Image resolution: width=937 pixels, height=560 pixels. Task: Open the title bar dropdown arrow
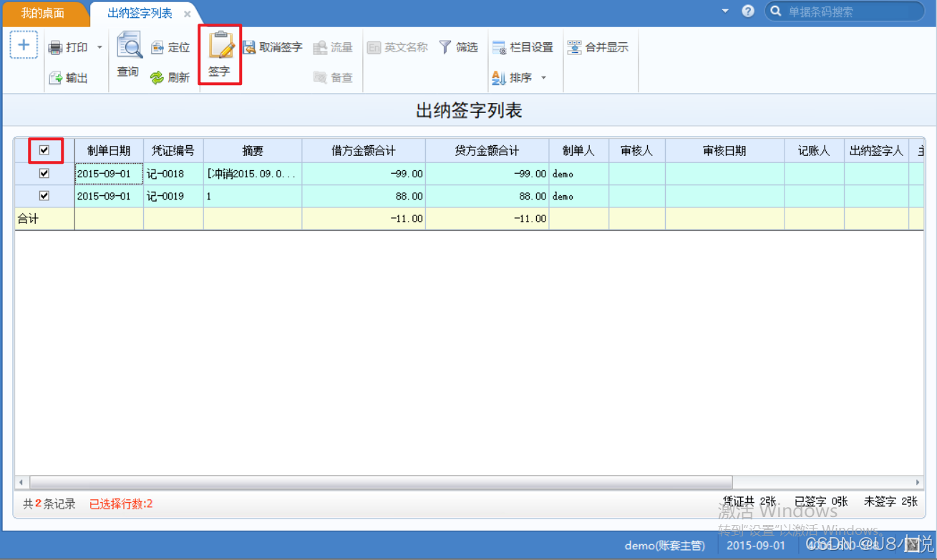click(725, 11)
